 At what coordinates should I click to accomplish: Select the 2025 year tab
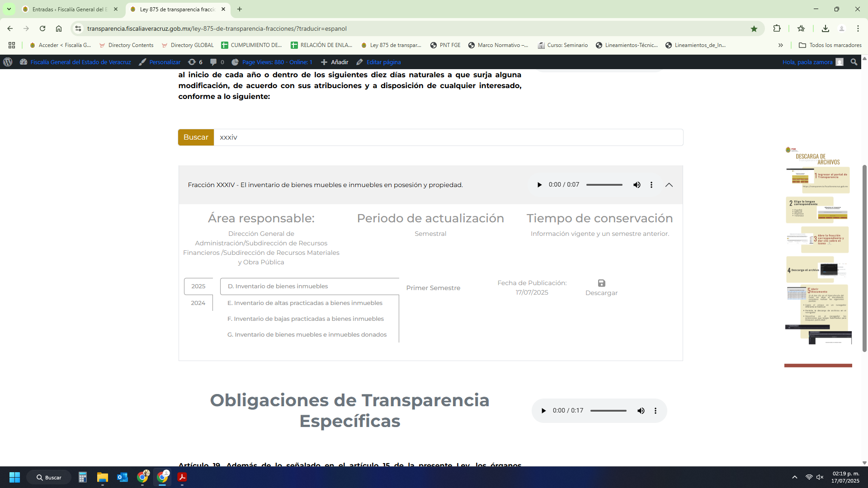tap(198, 286)
